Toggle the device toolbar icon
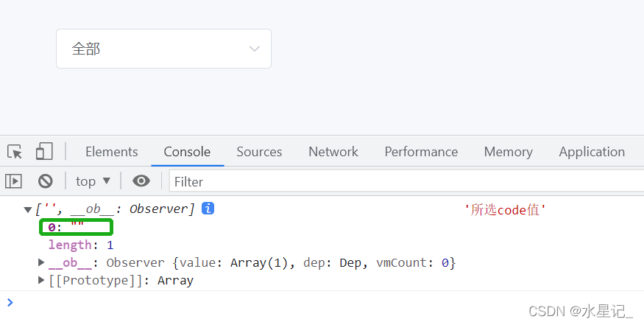Screen dimensions: 644x325 tap(44, 152)
